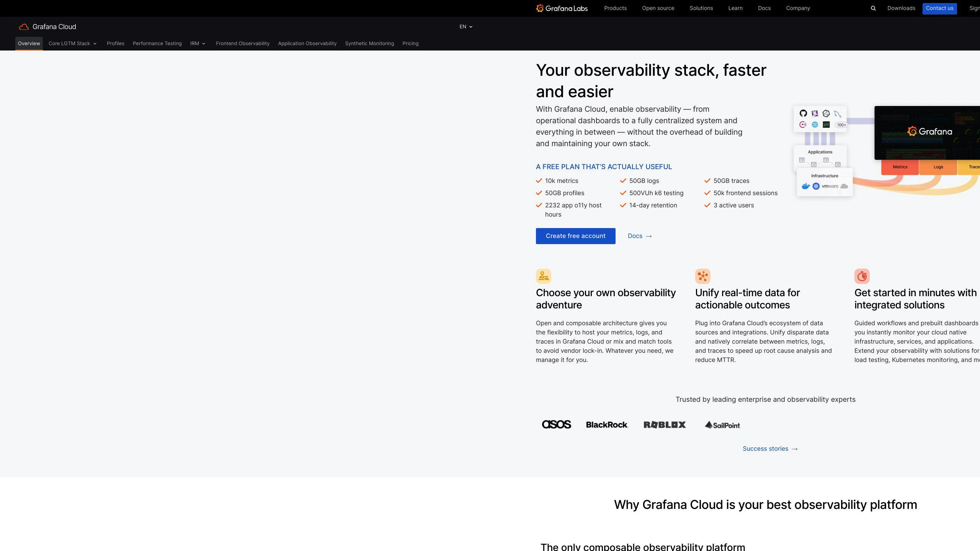The width and height of the screenshot is (980, 551).
Task: Toggle the 3 active users checkmark feature
Action: pyautogui.click(x=707, y=205)
